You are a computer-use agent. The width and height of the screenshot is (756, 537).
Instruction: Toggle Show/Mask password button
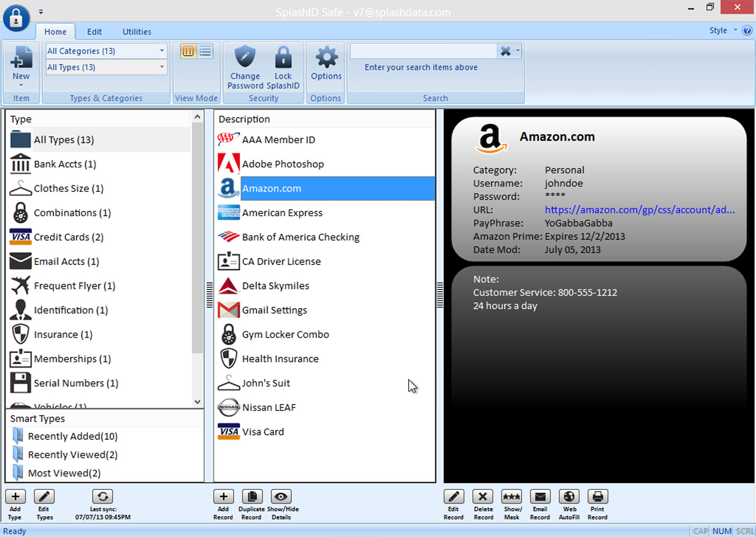click(511, 496)
